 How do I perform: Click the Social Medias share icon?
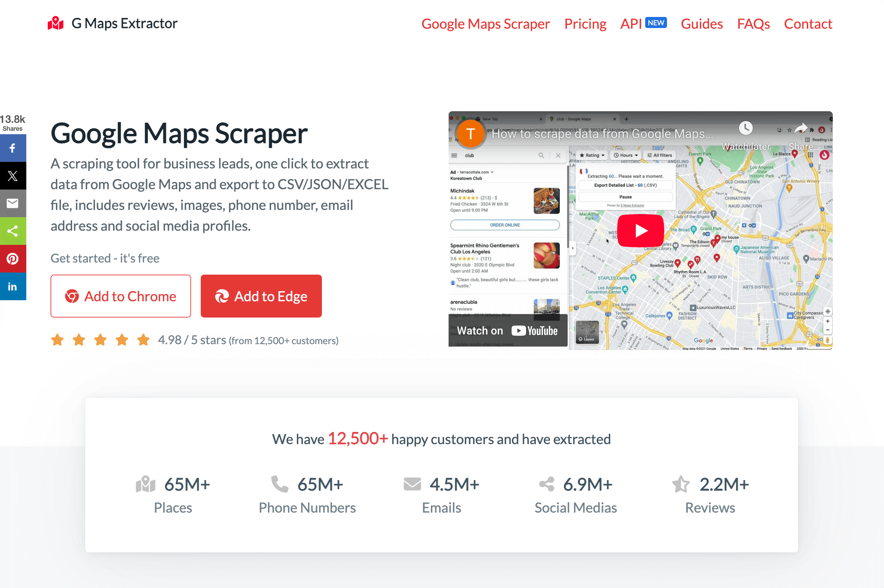546,484
